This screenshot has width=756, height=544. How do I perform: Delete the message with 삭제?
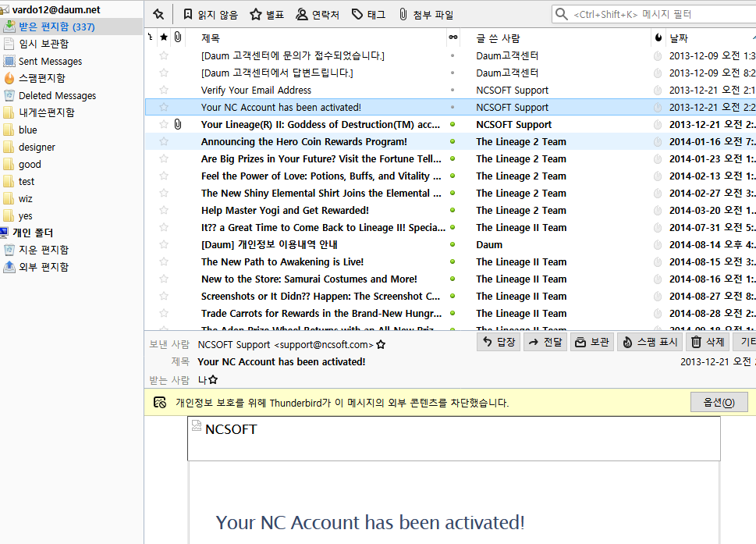click(x=708, y=342)
